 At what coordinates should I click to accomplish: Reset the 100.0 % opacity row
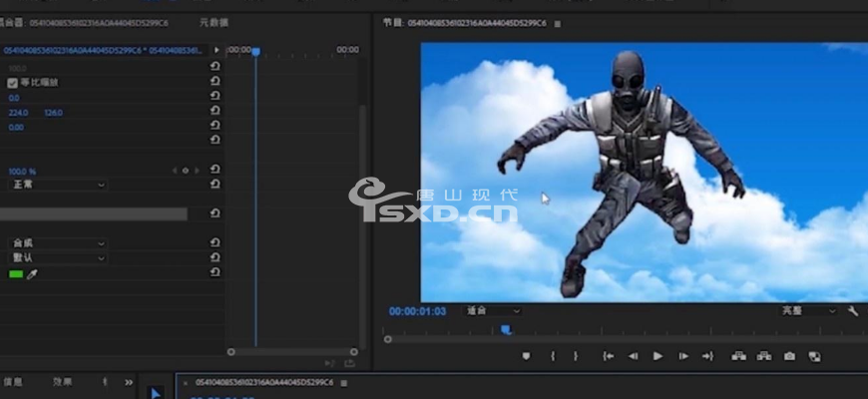point(215,170)
